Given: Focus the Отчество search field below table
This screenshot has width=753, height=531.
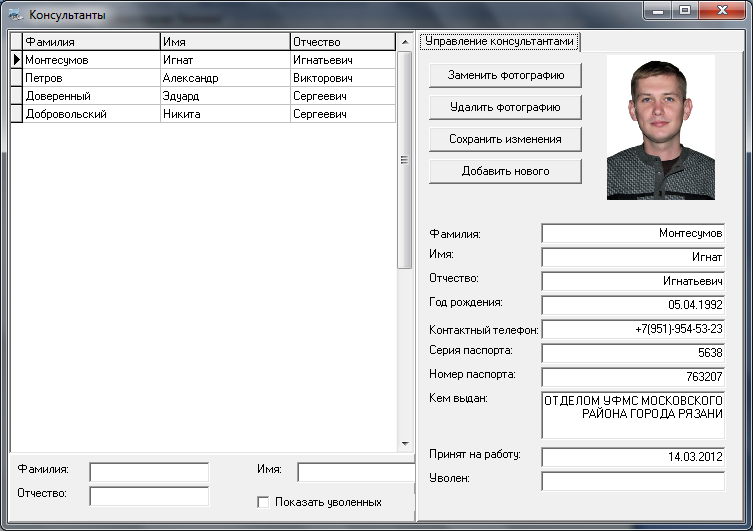Looking at the screenshot, I should 149,496.
